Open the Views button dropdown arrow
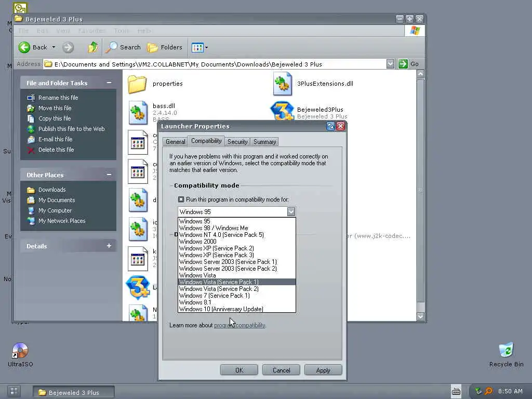Viewport: 532px width, 399px height. pos(206,47)
